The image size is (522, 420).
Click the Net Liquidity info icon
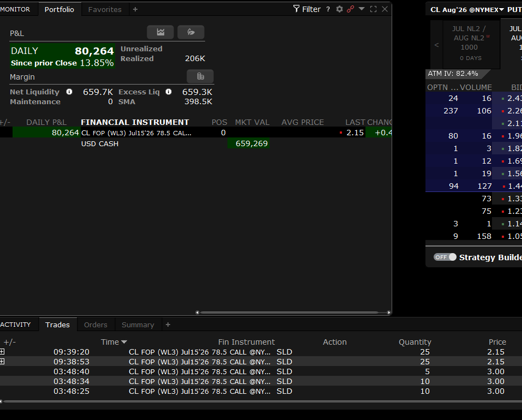click(69, 92)
